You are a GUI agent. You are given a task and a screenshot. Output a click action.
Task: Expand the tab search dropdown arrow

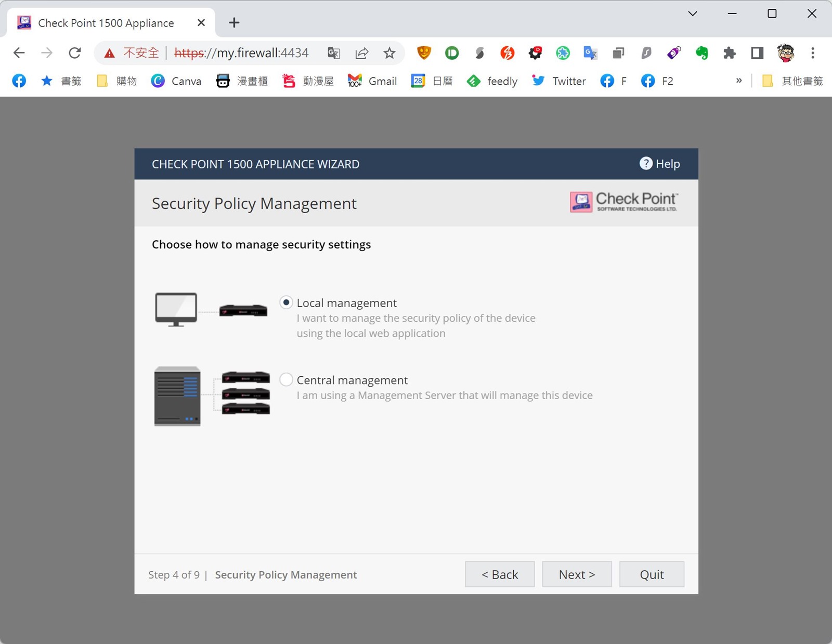click(693, 14)
